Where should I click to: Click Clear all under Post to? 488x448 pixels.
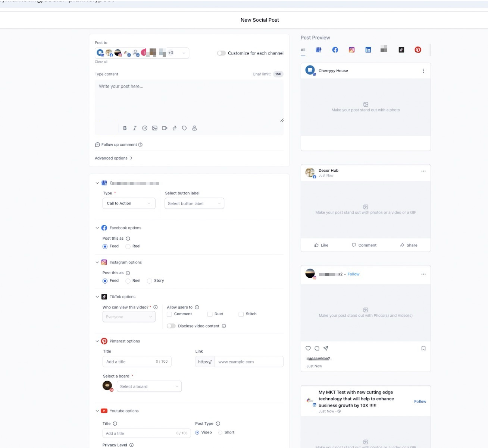[101, 62]
